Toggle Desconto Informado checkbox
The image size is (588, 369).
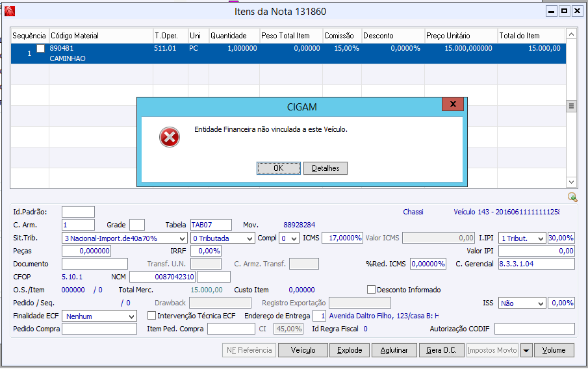click(x=371, y=290)
